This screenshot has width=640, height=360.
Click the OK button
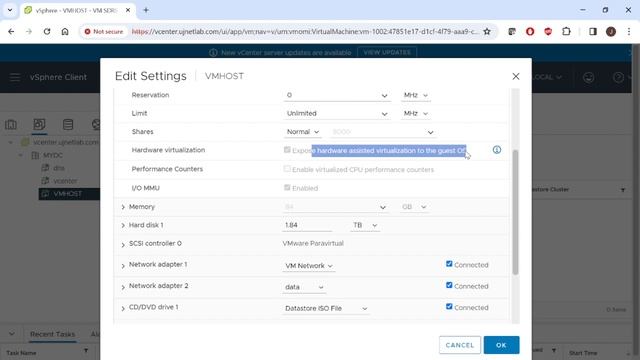pos(501,345)
